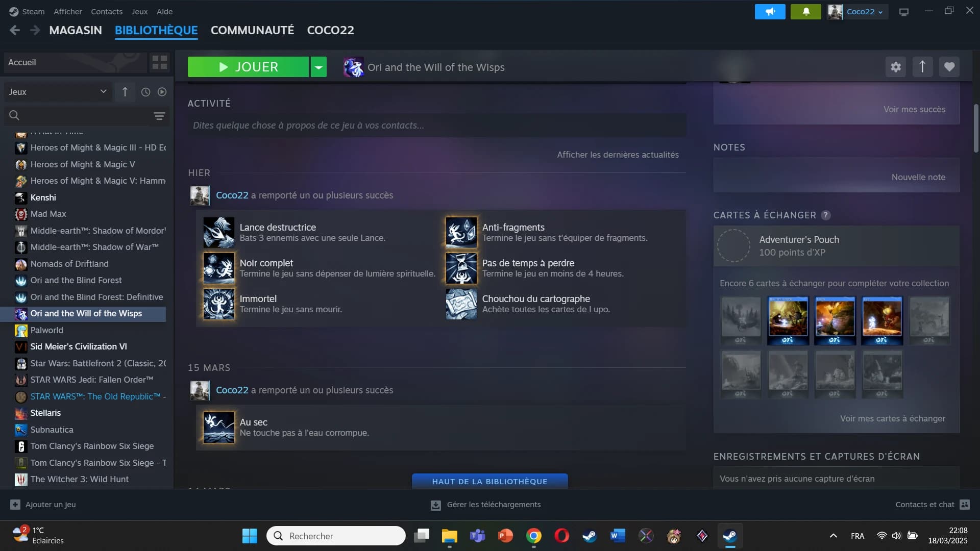
Task: Open the COCO22 profile tab
Action: tap(330, 30)
